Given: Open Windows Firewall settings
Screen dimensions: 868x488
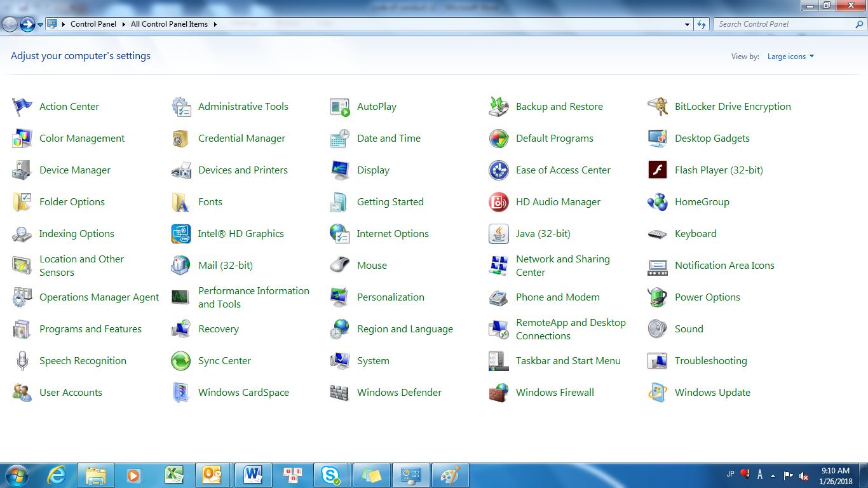Looking at the screenshot, I should tap(554, 392).
